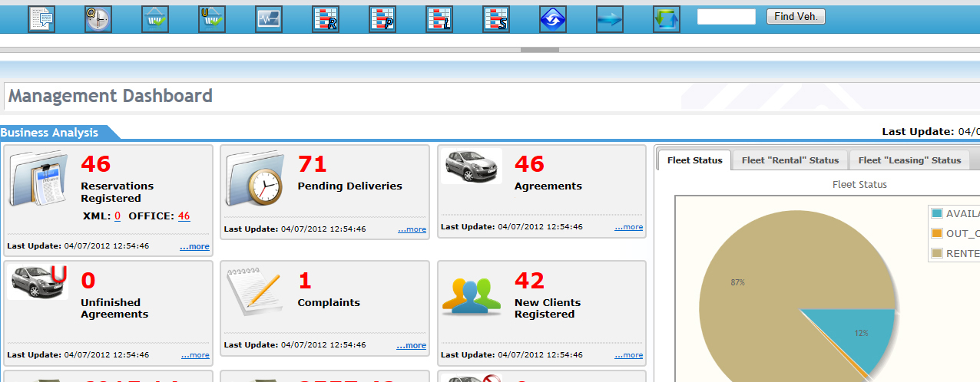Open the planner chart icon labeled P
Image resolution: width=980 pixels, height=382 pixels.
point(382,19)
